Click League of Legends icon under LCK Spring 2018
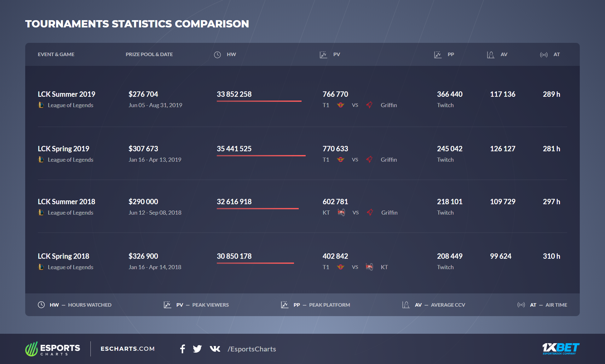The image size is (605, 364). pyautogui.click(x=41, y=267)
